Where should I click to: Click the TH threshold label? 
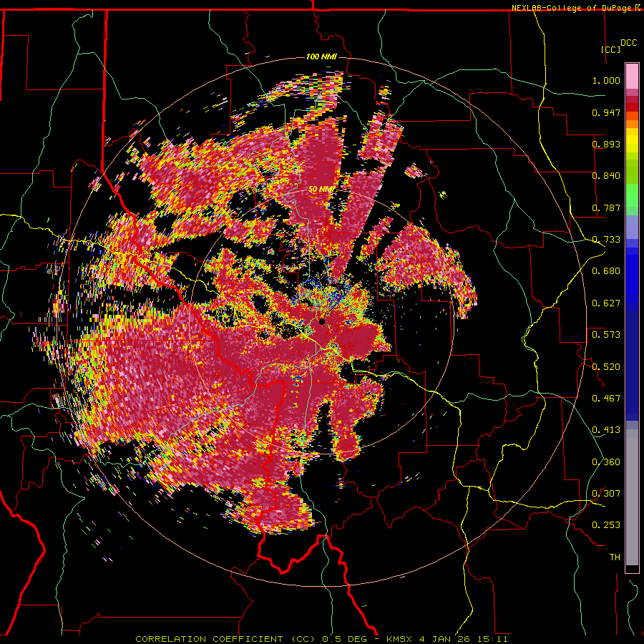(615, 557)
